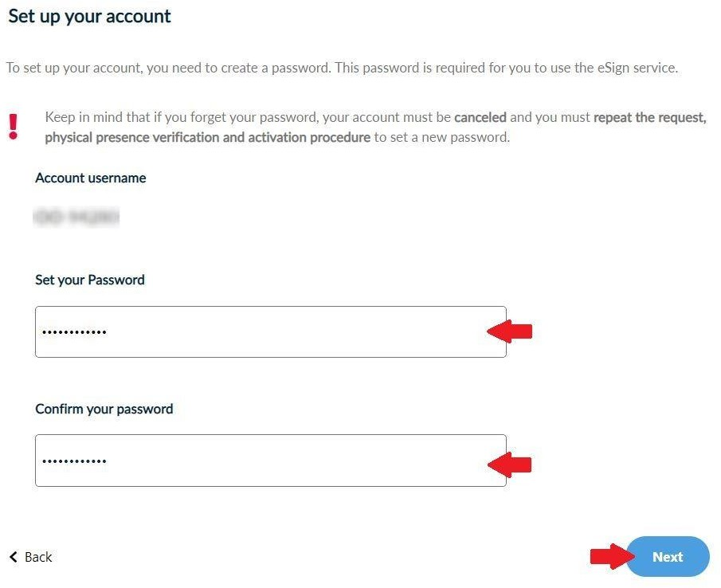Go back using the Back link
Screen dimensions: 721x588
coord(37,557)
